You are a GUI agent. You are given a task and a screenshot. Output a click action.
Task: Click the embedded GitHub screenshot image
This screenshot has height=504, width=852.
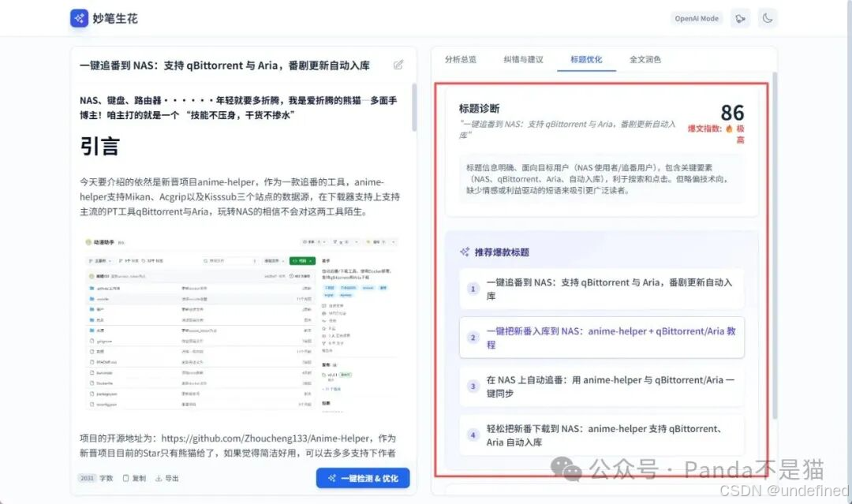(242, 323)
